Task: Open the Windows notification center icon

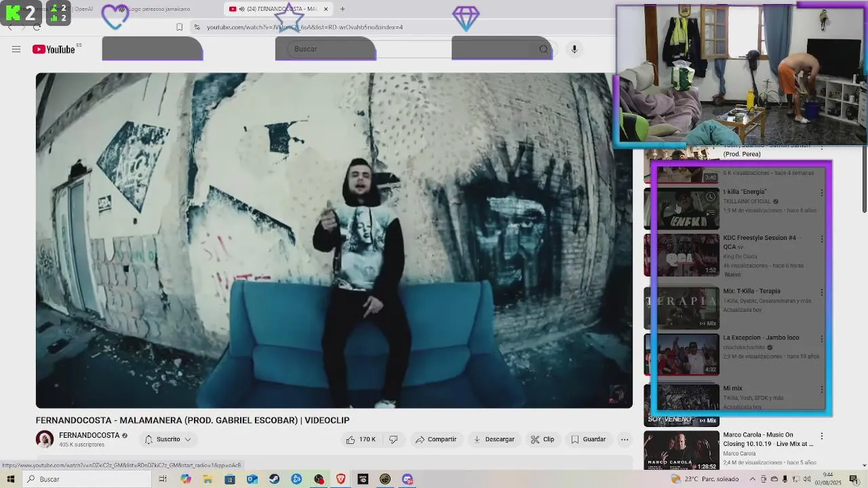Action: (x=854, y=479)
